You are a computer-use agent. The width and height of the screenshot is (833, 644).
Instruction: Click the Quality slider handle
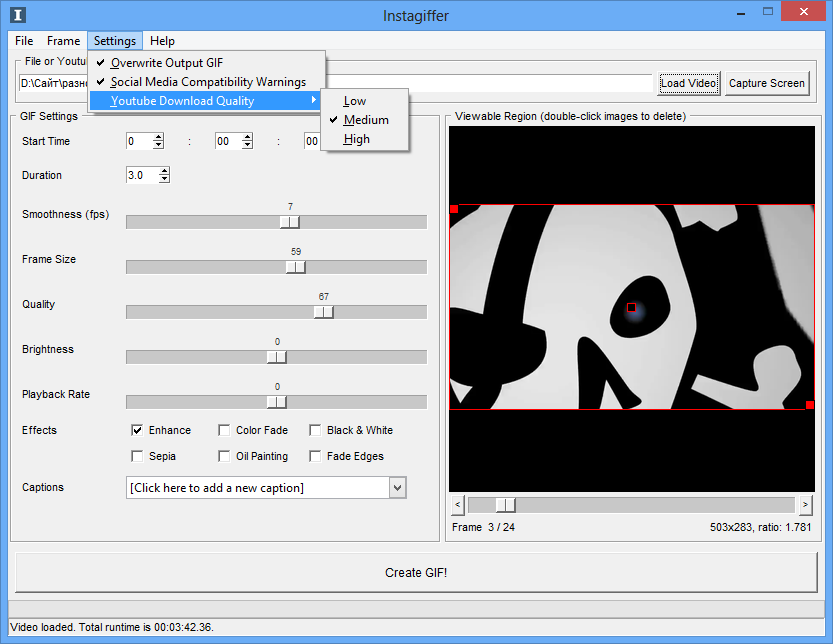click(x=324, y=312)
